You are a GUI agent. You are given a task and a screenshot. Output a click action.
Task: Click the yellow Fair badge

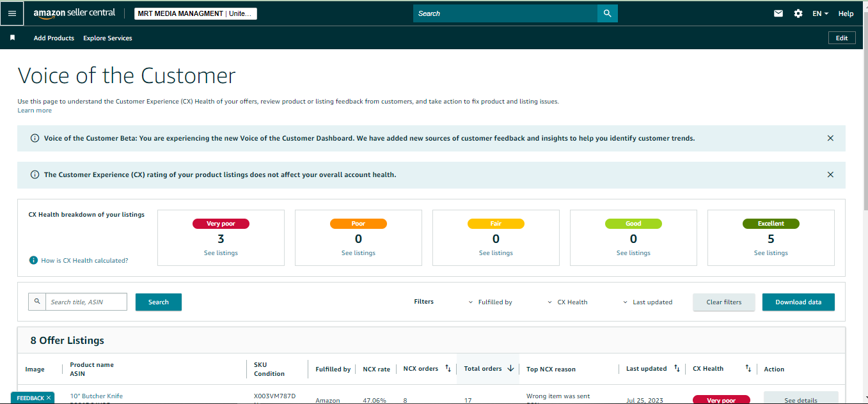[496, 224]
